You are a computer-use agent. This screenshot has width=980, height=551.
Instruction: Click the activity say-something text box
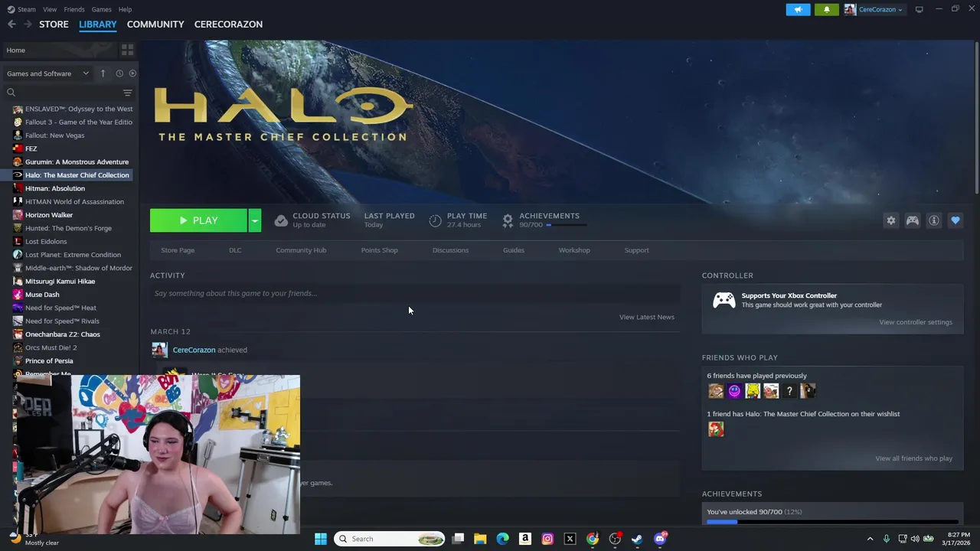pyautogui.click(x=415, y=293)
